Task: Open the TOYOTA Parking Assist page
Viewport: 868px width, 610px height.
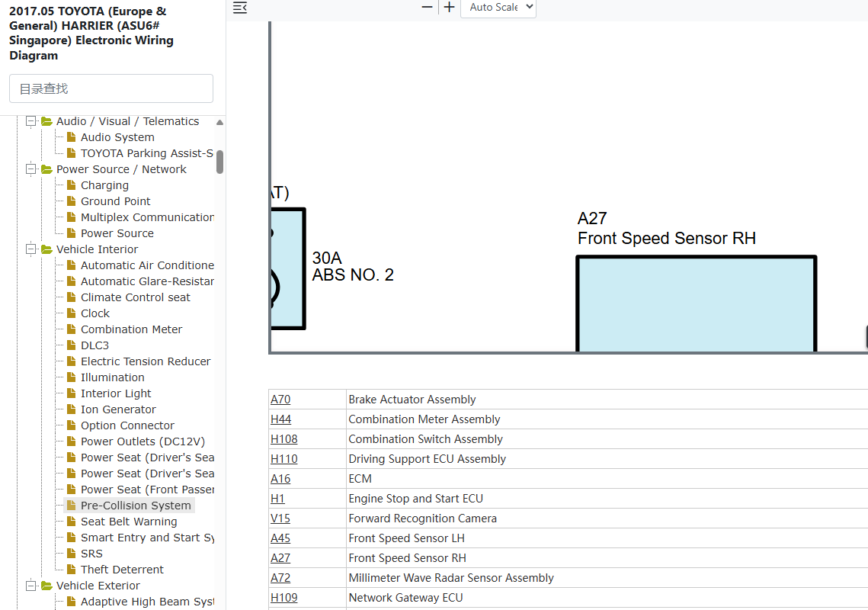Action: 146,153
